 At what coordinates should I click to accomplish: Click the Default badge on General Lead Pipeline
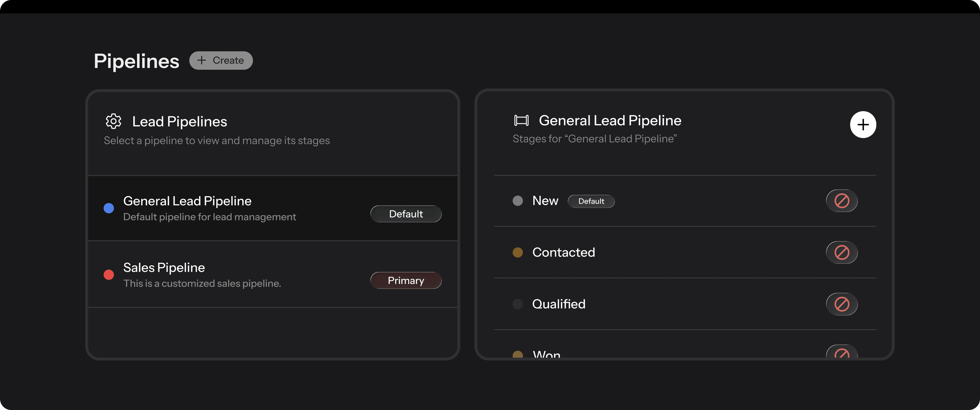406,214
